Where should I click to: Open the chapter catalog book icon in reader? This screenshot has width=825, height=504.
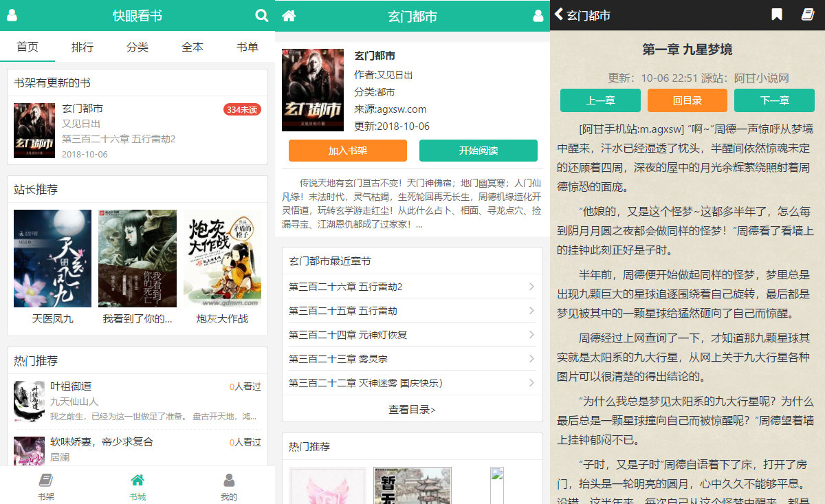point(808,14)
